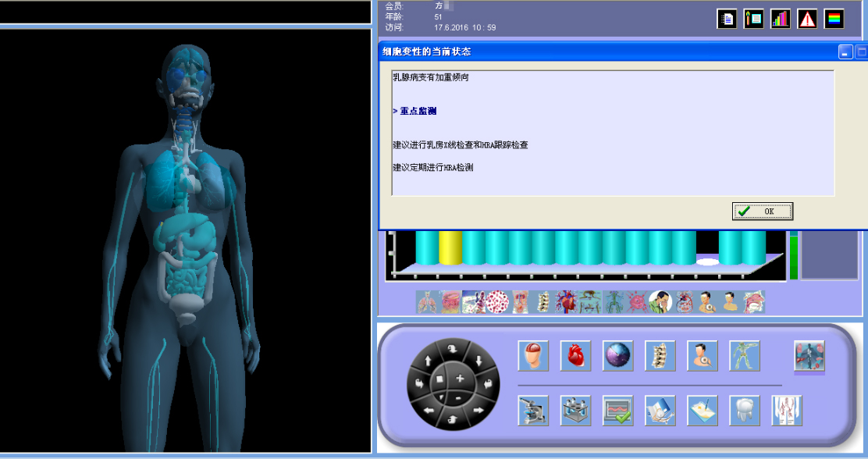Click the skeleton body figure icon

(744, 356)
